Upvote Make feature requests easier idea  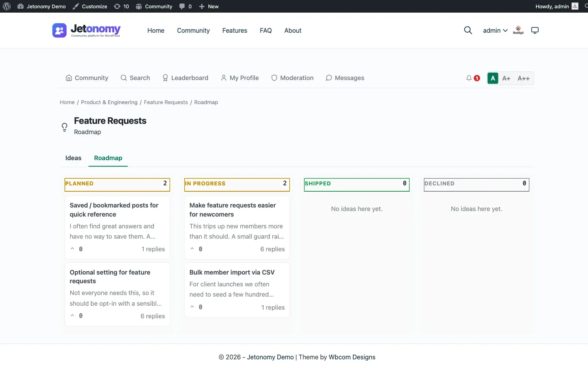tap(192, 249)
